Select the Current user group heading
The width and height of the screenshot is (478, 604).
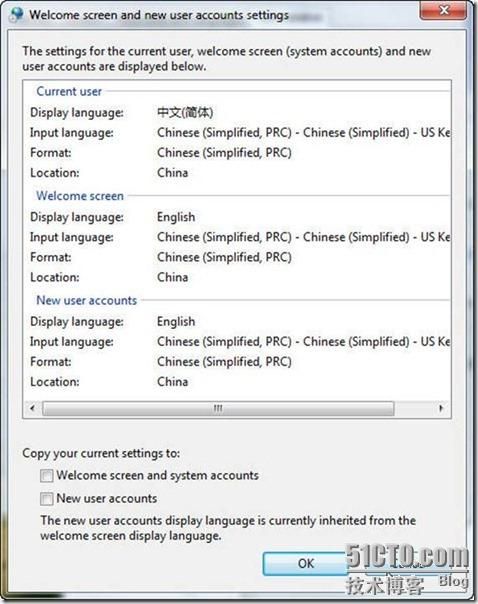[69, 91]
